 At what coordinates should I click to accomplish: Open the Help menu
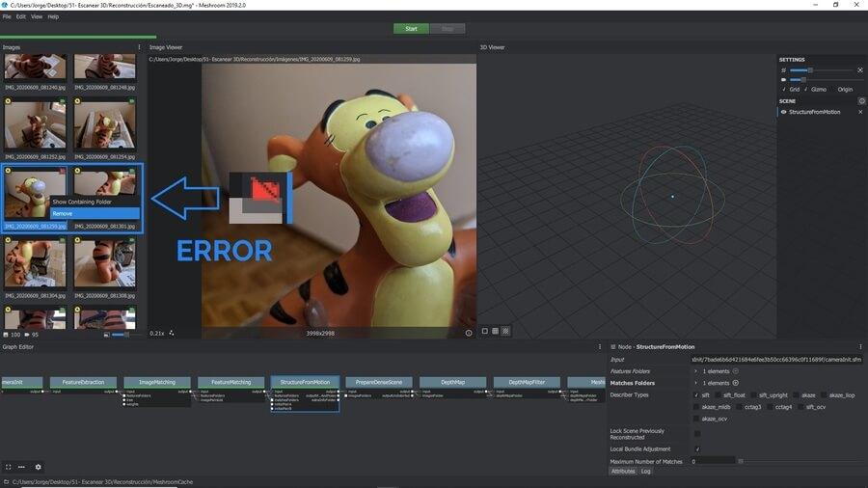tap(53, 16)
